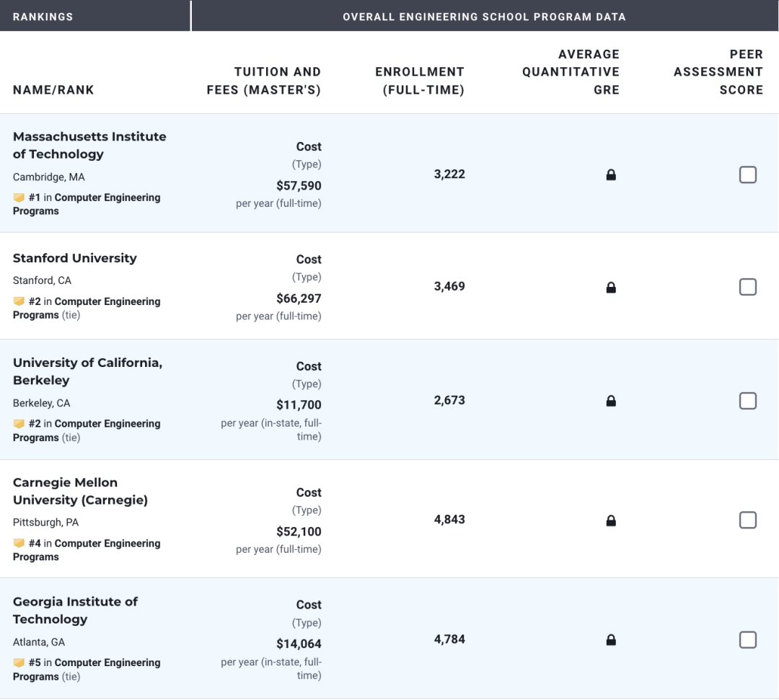The image size is (779, 700).
Task: Open Georgia Institute of Technology link
Action: (75, 611)
